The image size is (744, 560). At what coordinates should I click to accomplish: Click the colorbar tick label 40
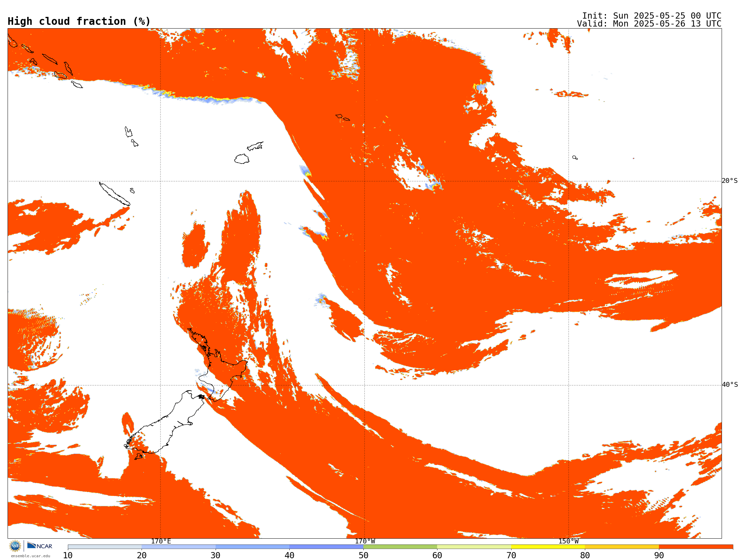click(289, 556)
